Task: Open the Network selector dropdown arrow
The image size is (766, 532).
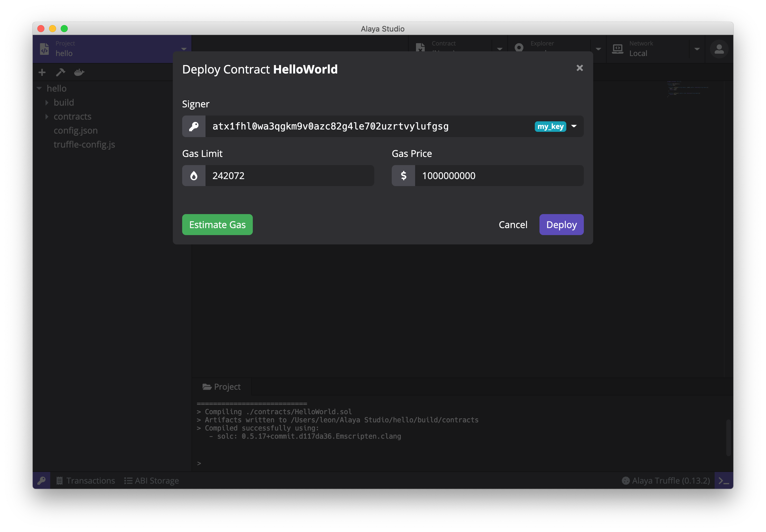Action: [x=697, y=49]
